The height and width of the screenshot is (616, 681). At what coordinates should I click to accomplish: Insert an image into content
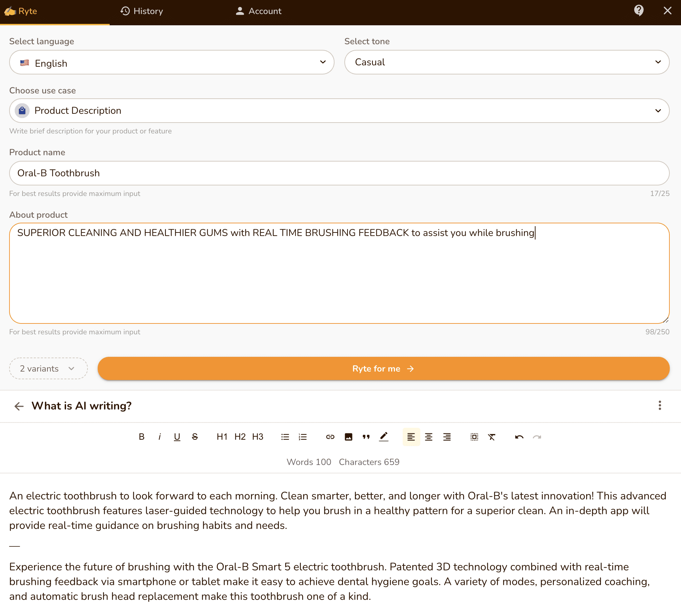click(349, 437)
